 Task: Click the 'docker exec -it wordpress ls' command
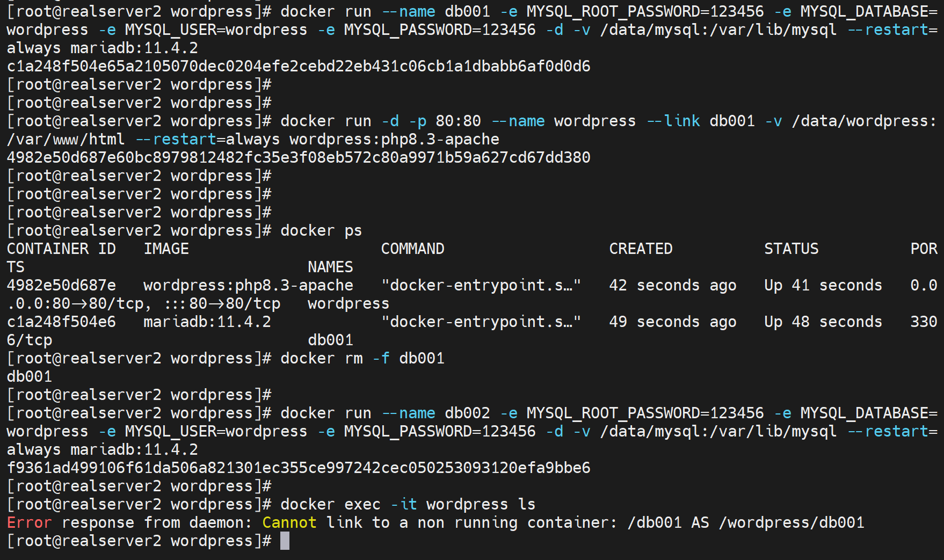click(x=408, y=504)
